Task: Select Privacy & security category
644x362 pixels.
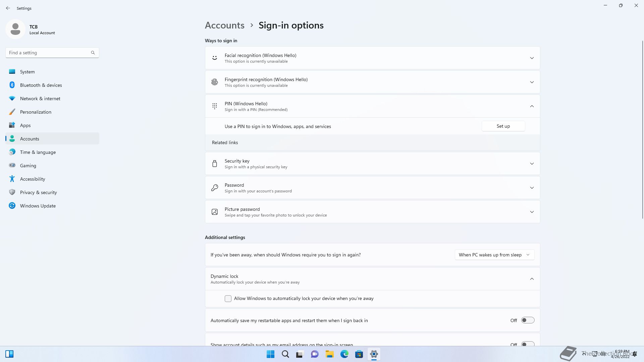Action: [52, 192]
